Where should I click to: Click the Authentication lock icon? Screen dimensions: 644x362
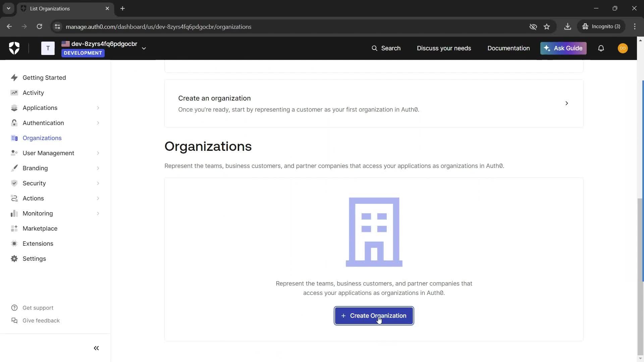click(x=14, y=123)
